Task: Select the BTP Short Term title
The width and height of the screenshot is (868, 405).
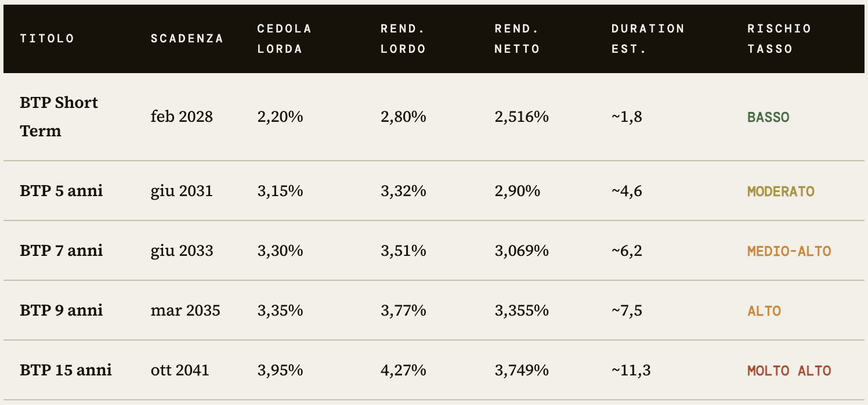Action: (x=59, y=117)
